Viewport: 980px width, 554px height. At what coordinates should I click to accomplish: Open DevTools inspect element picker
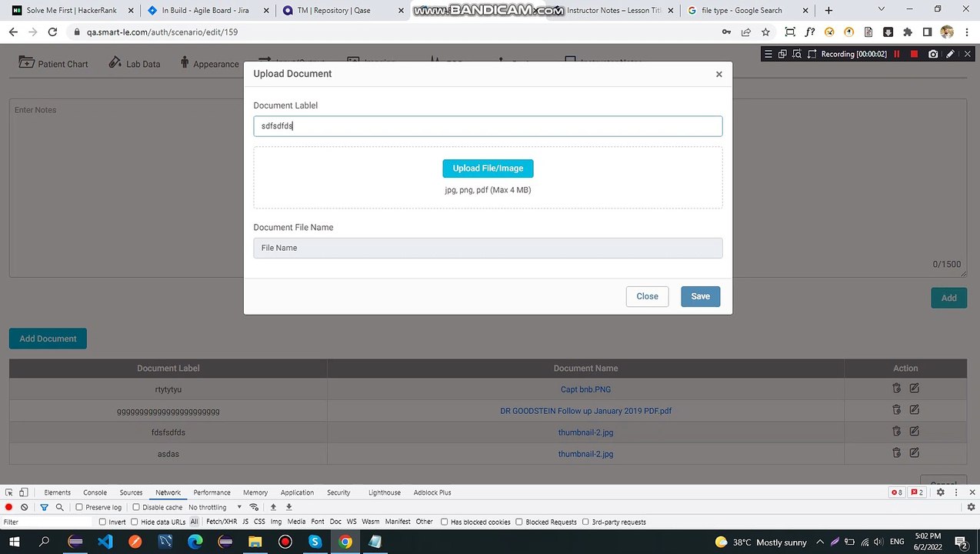click(8, 492)
